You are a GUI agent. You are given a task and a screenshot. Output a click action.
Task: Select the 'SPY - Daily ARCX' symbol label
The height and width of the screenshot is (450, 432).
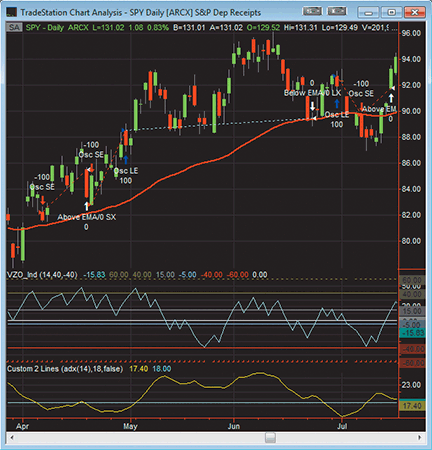[x=57, y=27]
